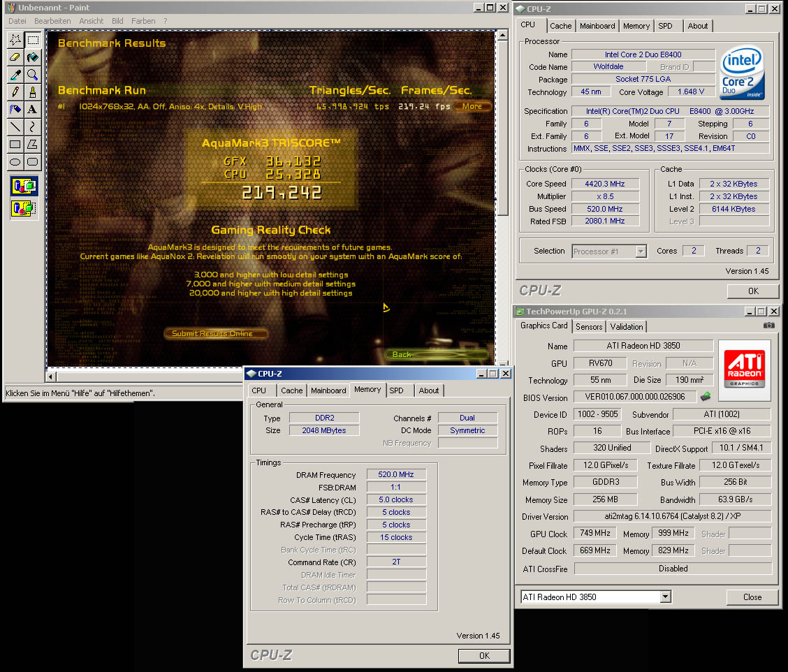The height and width of the screenshot is (672, 788).
Task: Switch to Mainboard tab in top CPU-Z window
Action: tap(597, 26)
